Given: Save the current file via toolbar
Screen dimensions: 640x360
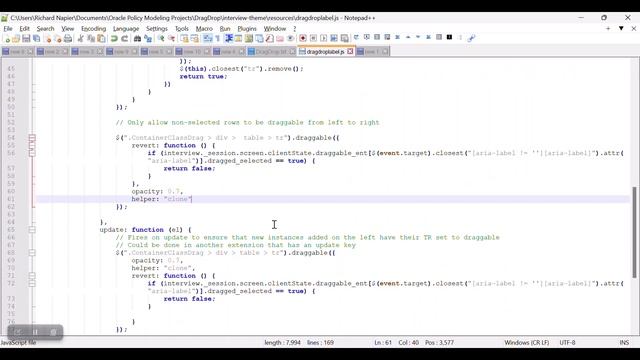Looking at the screenshot, I should 26,38.
